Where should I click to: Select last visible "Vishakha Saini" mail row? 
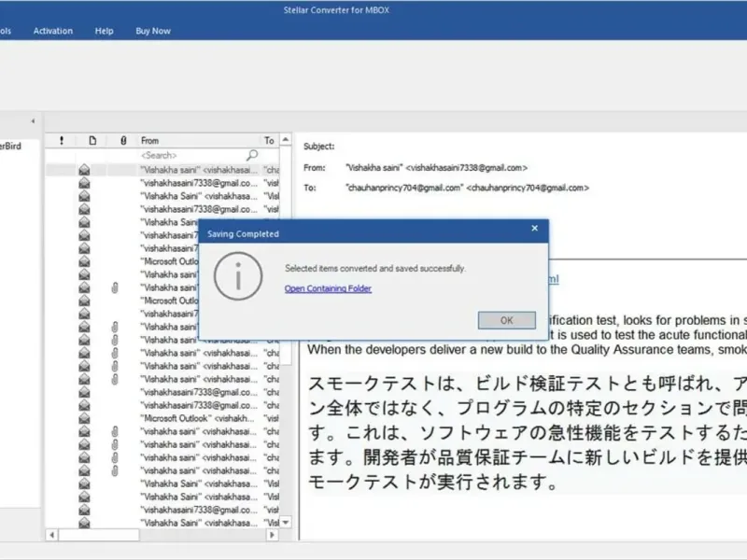click(162, 523)
